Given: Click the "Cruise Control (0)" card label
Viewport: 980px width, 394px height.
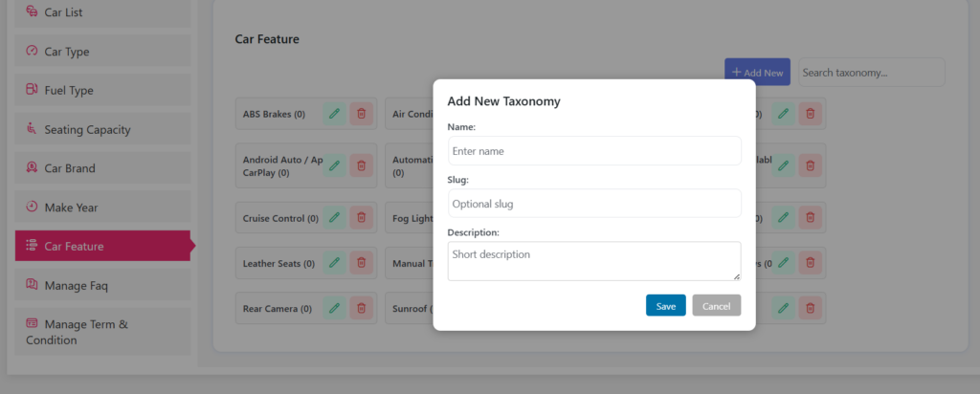Looking at the screenshot, I should pyautogui.click(x=280, y=219).
